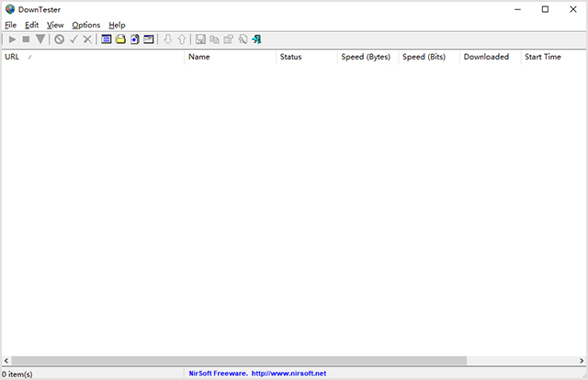Click the move down arrow icon

tap(167, 39)
